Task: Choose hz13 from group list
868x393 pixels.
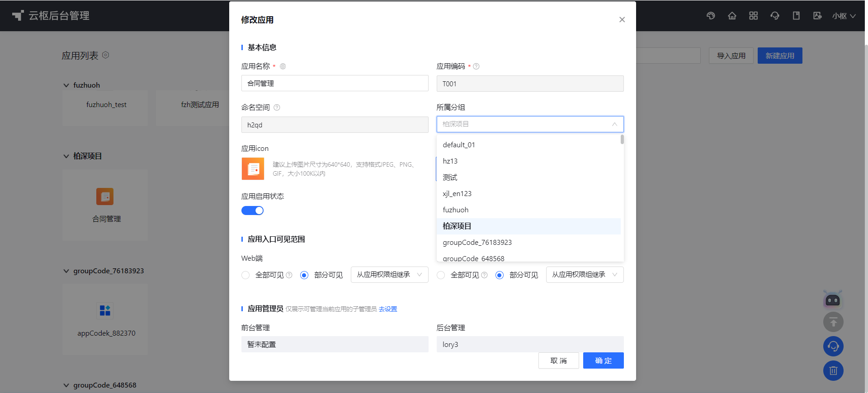Action: click(x=528, y=161)
